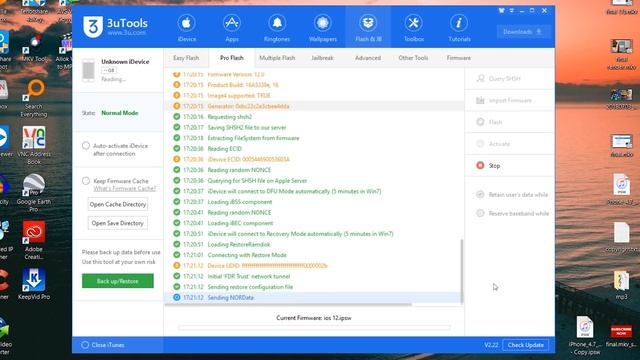Open the Apps section
This screenshot has width=640, height=360.
231,28
